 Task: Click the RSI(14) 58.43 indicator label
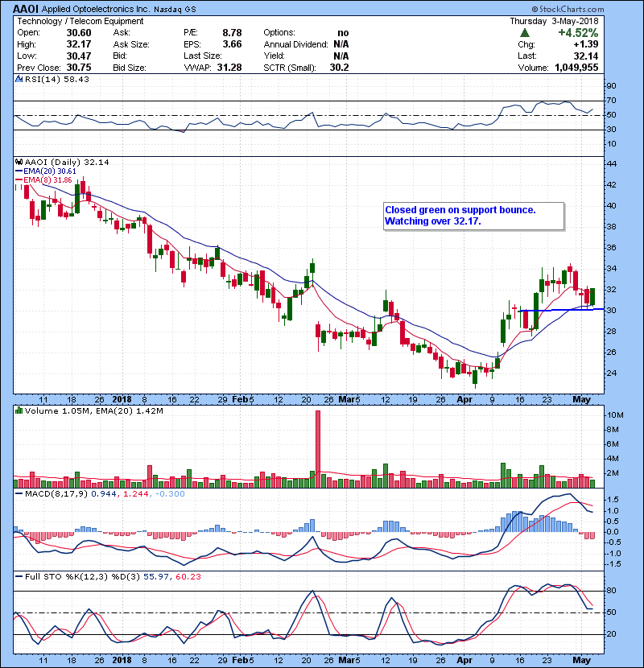(x=57, y=79)
